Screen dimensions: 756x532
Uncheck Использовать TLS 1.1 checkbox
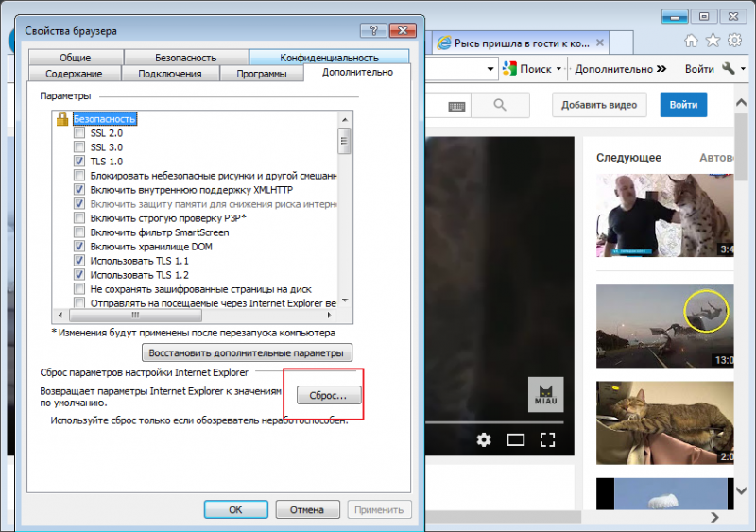point(79,261)
